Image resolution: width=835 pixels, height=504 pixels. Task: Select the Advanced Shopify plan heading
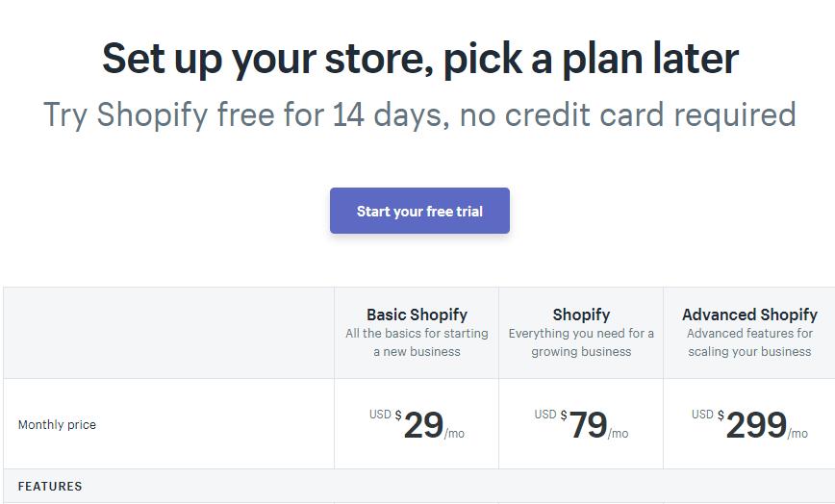[x=749, y=315]
